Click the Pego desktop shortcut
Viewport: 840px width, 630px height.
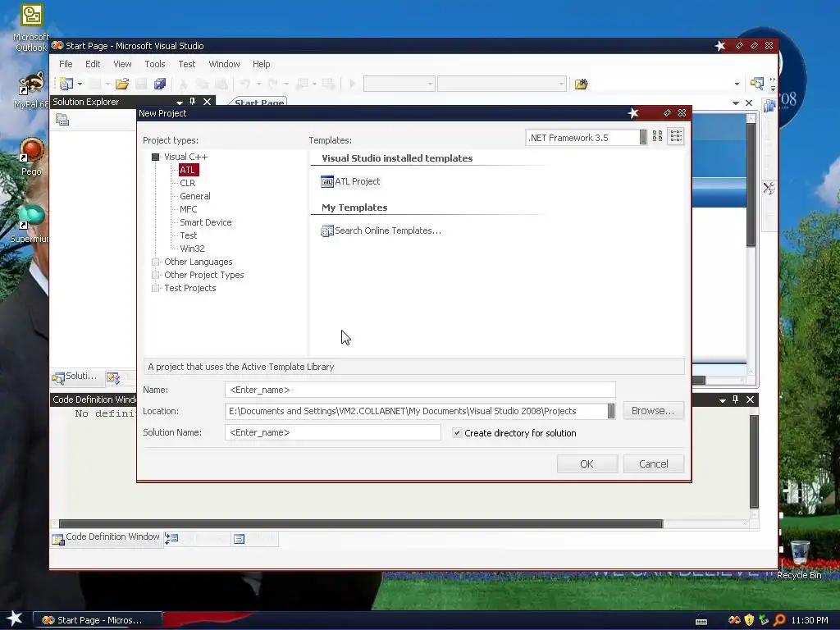point(31,157)
